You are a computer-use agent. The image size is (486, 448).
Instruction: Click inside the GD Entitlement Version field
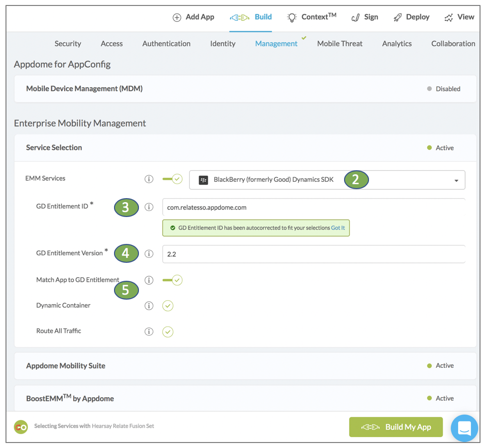pos(314,253)
